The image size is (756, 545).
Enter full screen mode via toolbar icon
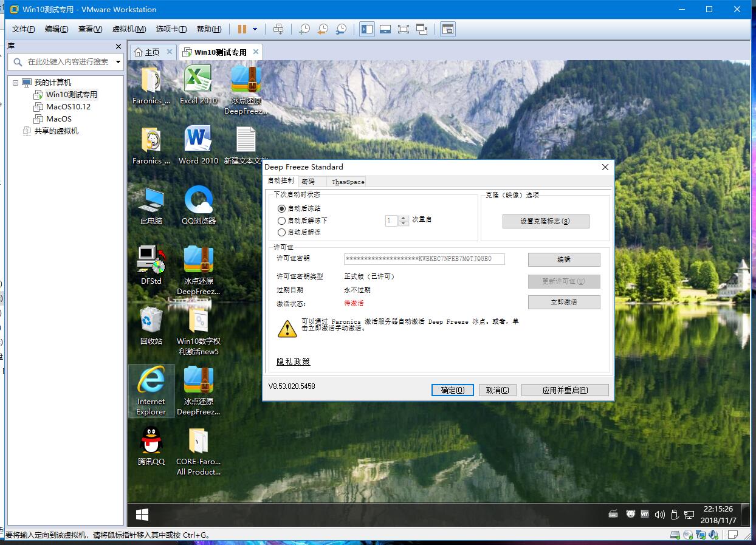click(404, 29)
